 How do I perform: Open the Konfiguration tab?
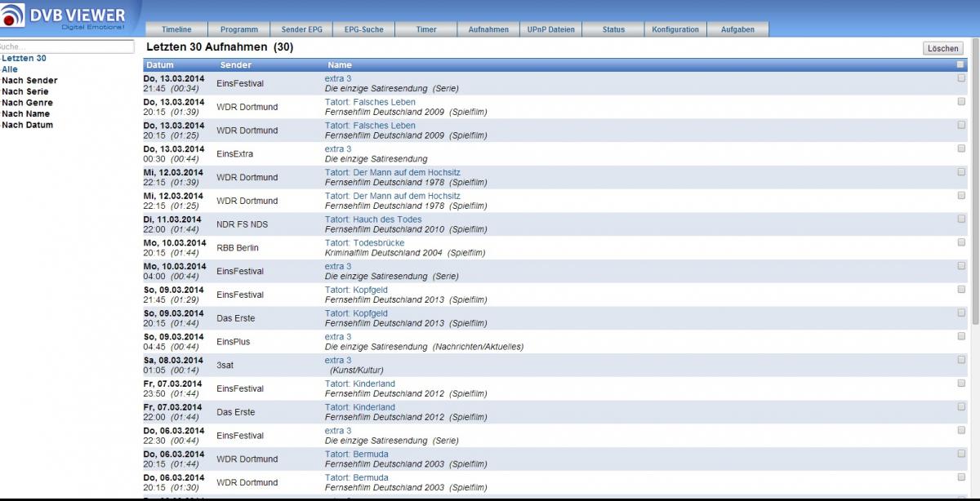coord(675,29)
